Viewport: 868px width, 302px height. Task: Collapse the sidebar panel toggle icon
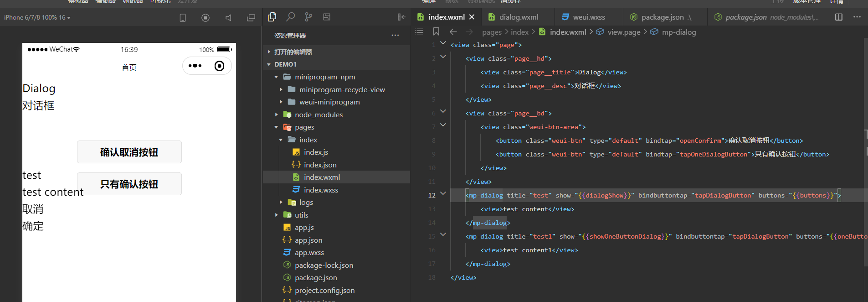pos(401,17)
